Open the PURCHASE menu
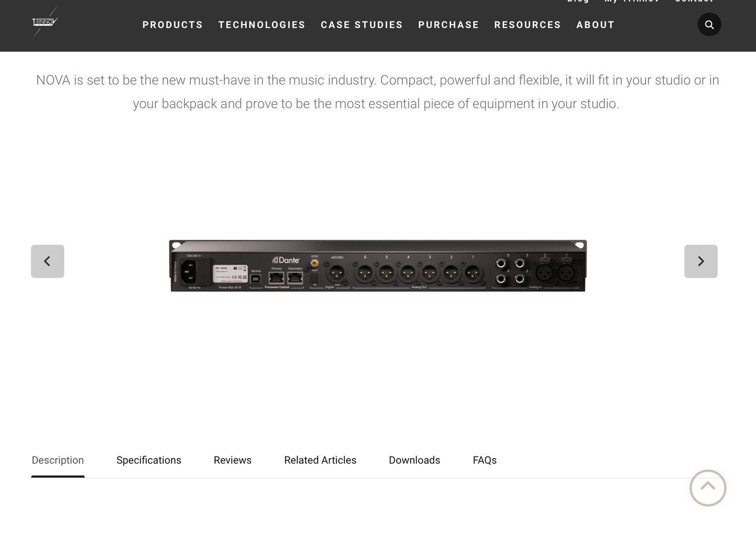Screen dimensions: 756x536 [448, 25]
